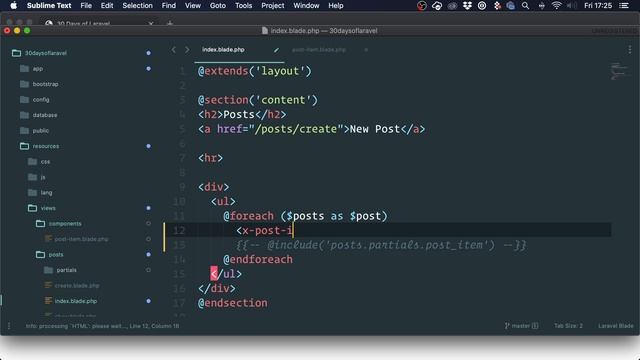Click the hollow status circle beside partials

pos(149,270)
